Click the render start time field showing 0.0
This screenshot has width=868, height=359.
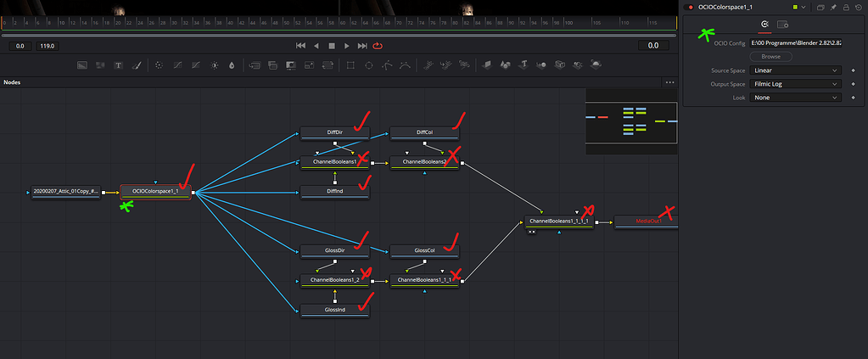[20, 46]
